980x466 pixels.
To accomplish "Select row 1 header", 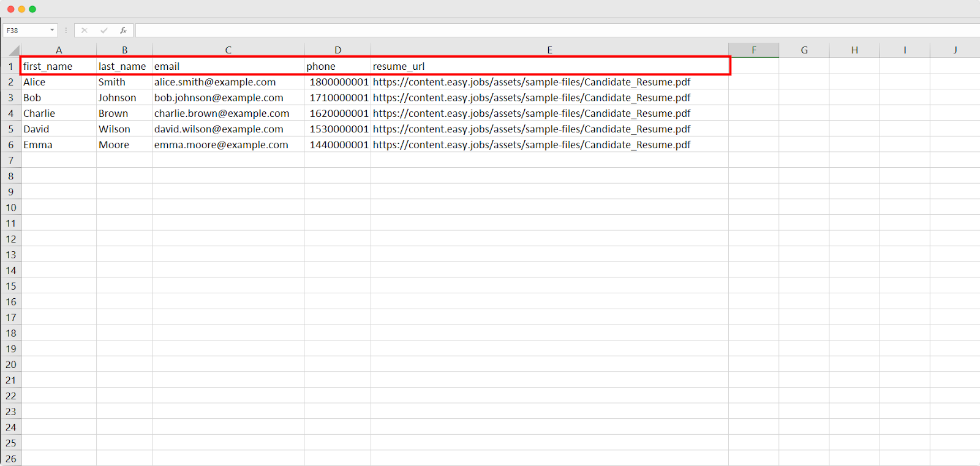I will coord(10,66).
